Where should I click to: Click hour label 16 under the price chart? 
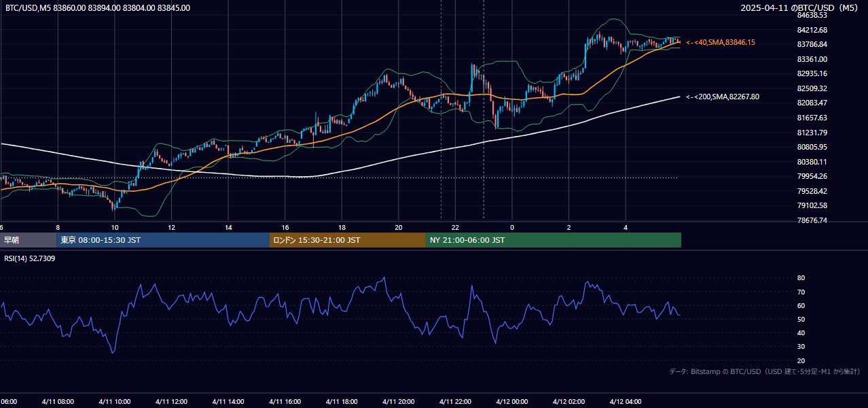(x=285, y=227)
